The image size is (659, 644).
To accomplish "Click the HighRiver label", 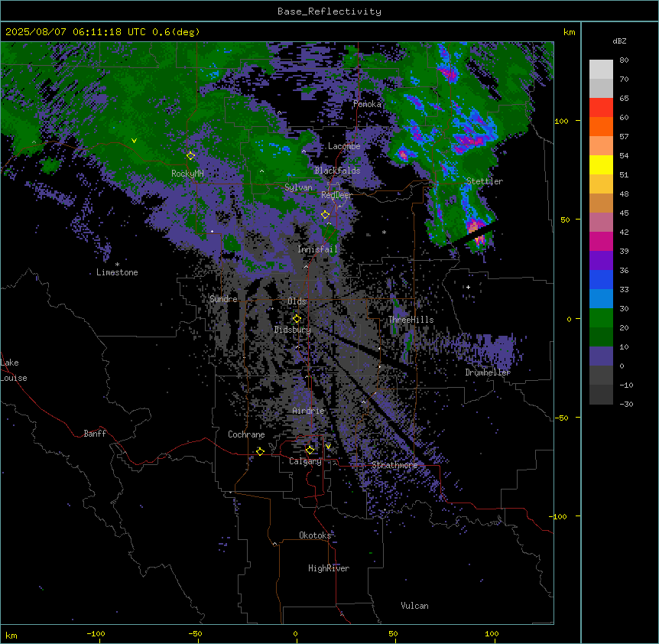I will 329,568.
